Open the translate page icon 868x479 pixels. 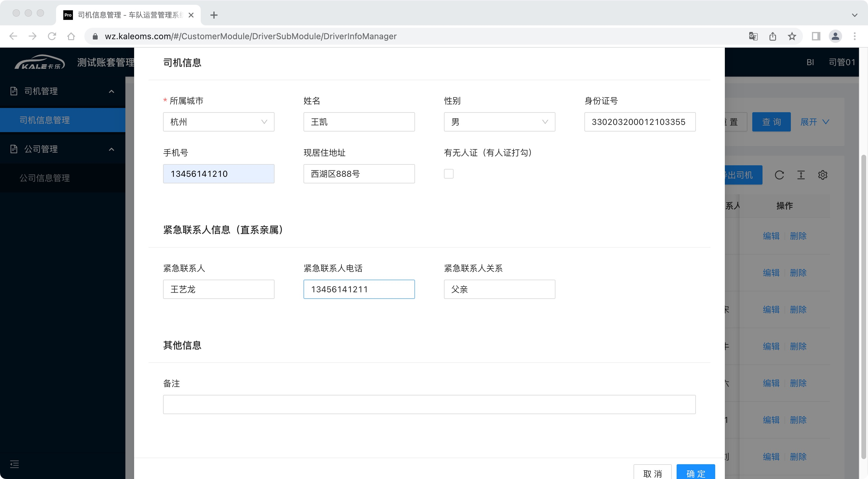(x=753, y=36)
